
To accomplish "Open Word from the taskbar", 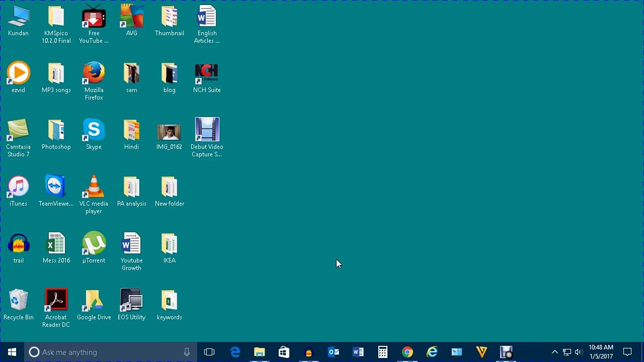I will pyautogui.click(x=358, y=352).
